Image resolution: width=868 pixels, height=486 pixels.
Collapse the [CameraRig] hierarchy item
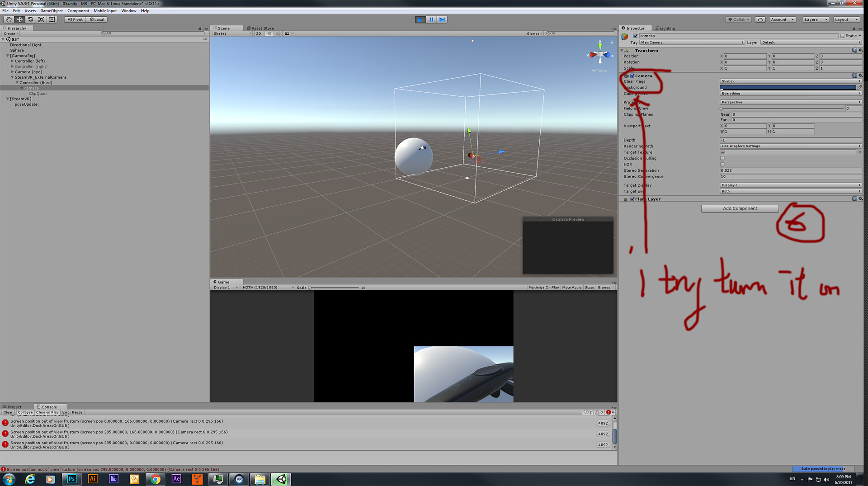[x=7, y=56]
